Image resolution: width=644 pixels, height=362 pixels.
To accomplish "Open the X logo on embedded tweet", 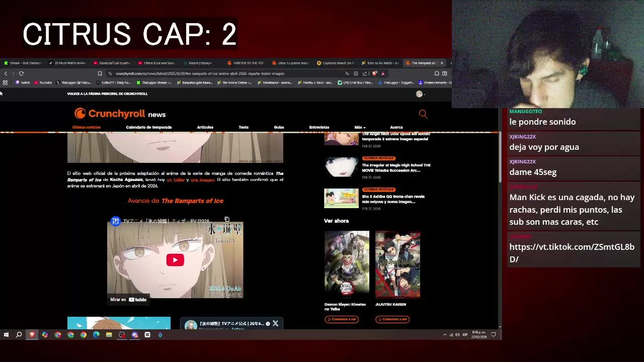I will 275,323.
